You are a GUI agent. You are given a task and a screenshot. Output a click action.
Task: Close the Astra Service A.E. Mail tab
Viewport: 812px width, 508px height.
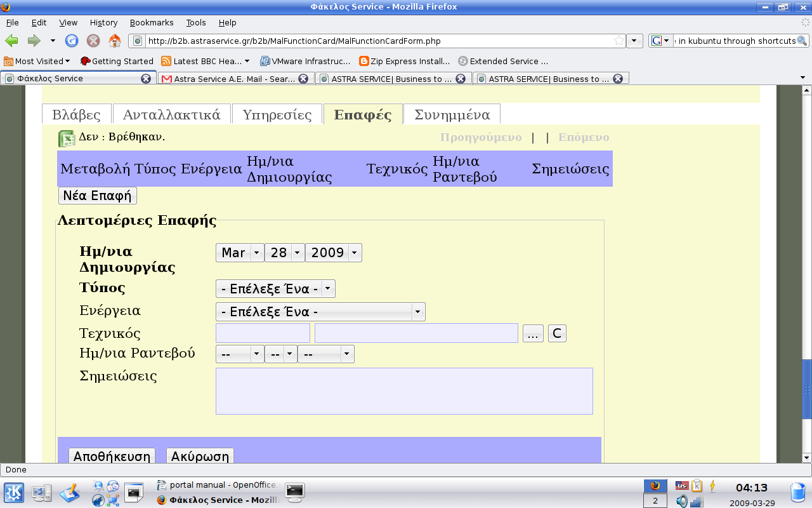303,79
